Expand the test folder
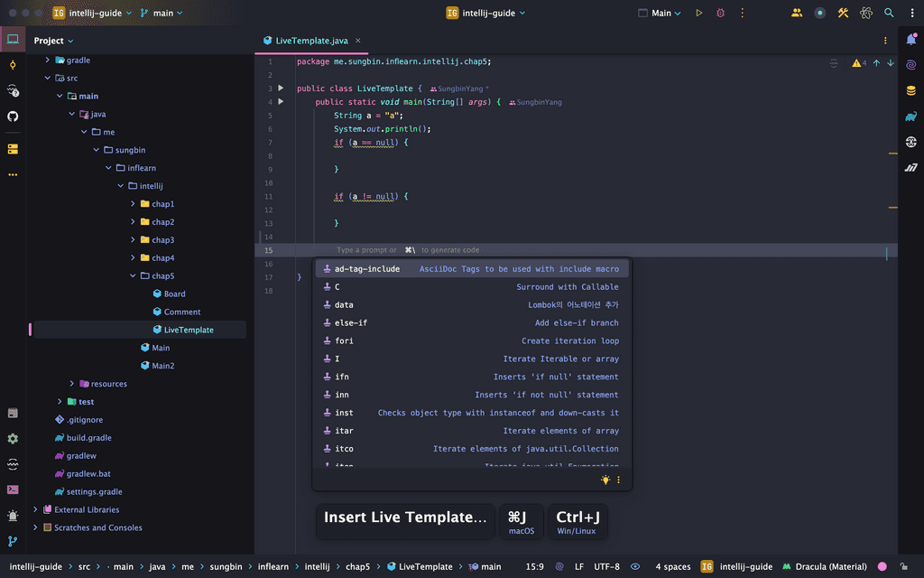924x578 pixels. coord(60,401)
